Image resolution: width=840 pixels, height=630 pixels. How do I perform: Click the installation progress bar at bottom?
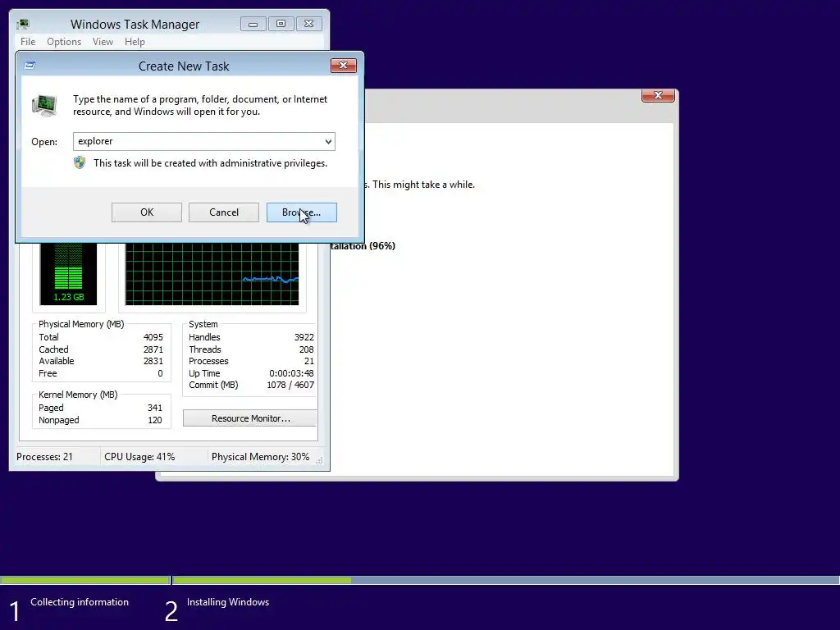(420, 580)
